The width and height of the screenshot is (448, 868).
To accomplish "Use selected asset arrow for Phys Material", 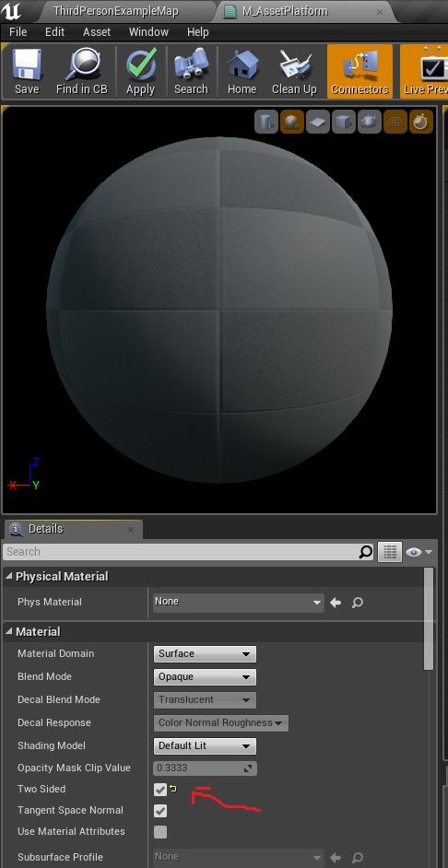I will (x=336, y=603).
